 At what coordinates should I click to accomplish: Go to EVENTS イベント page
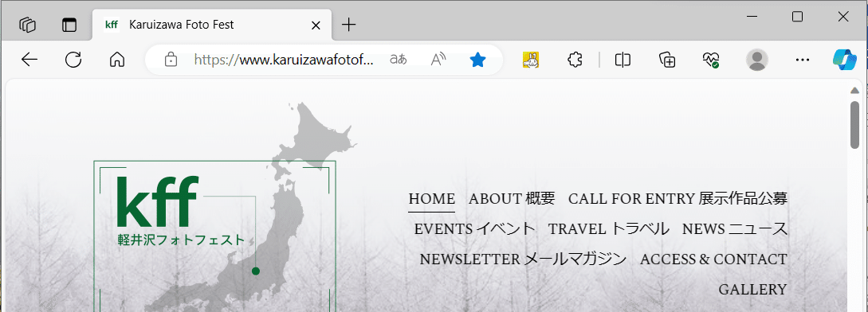[x=475, y=229]
